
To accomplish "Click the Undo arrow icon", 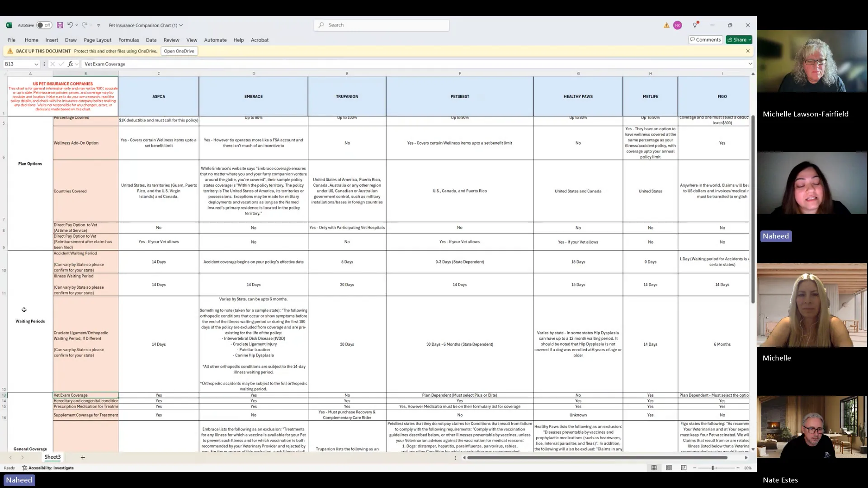I will (70, 25).
